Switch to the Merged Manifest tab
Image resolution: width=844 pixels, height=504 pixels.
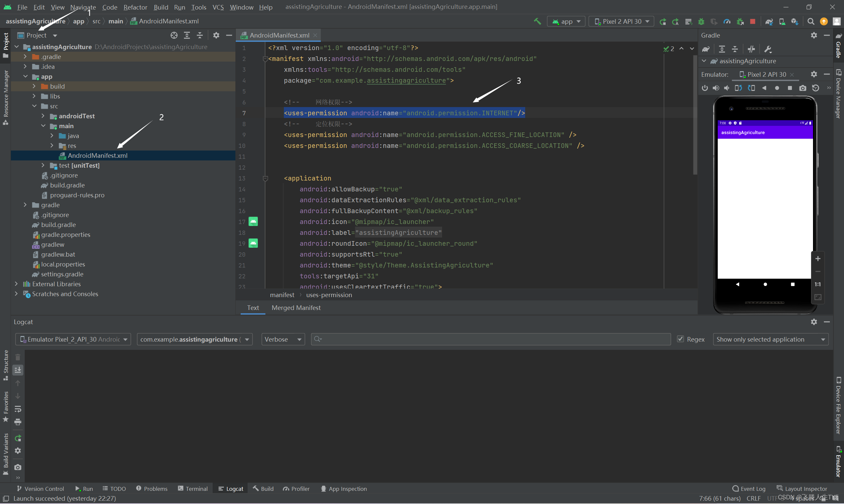(x=296, y=308)
